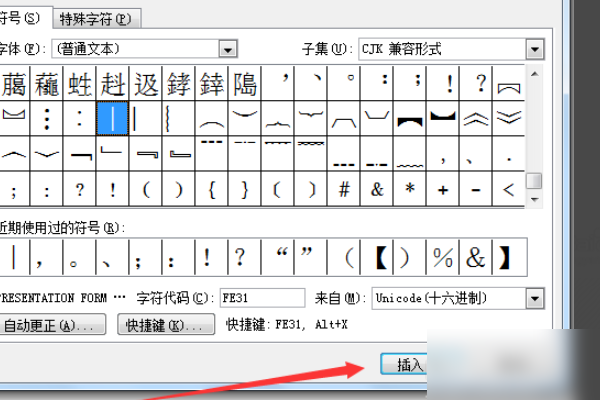Click the 插入 insert button
Image resolution: width=600 pixels, height=400 pixels.
(x=404, y=364)
